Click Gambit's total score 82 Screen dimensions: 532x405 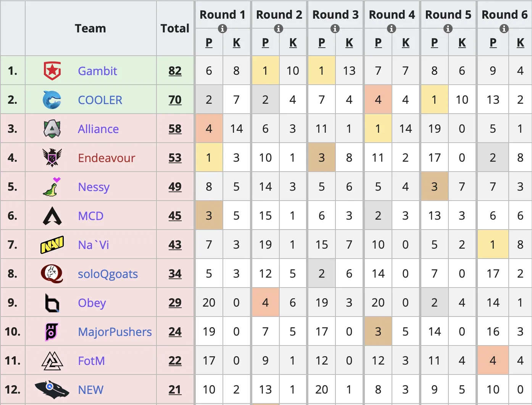pyautogui.click(x=175, y=71)
